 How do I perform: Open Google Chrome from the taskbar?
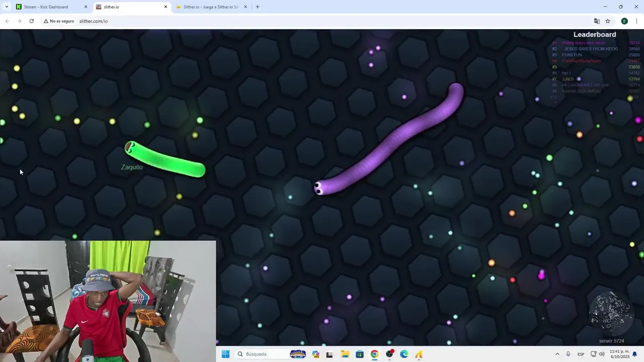[374, 354]
